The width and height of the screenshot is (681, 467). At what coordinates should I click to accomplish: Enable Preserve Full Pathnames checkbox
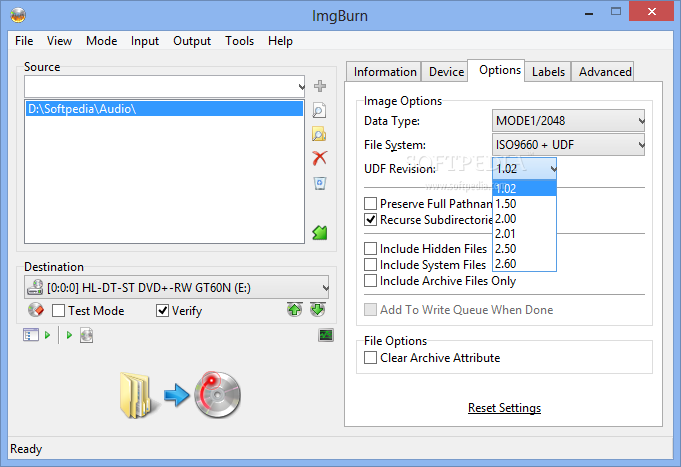[x=370, y=203]
